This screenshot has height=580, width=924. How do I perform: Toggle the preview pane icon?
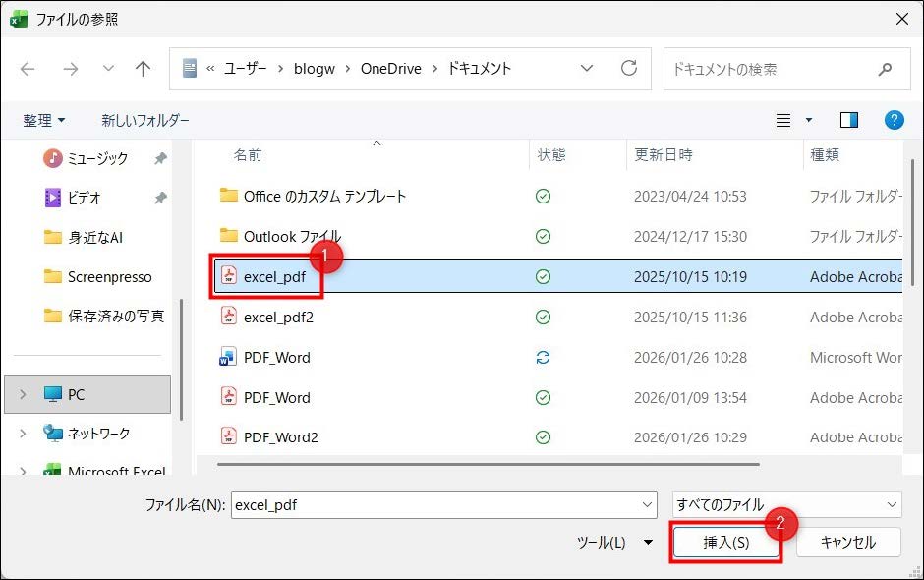pos(848,120)
